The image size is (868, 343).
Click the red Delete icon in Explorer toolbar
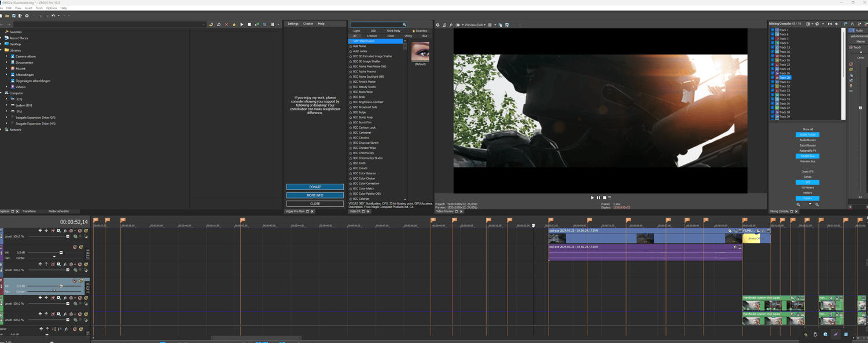coord(226,24)
